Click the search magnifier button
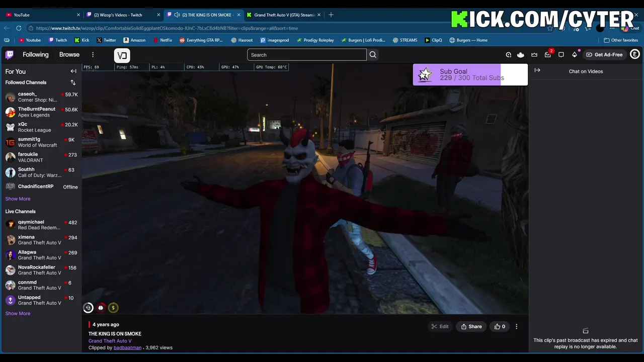This screenshot has height=362, width=644. pos(373,55)
